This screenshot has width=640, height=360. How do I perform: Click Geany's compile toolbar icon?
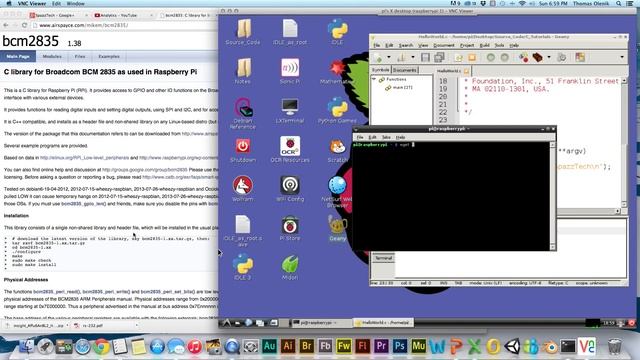tap(524, 57)
